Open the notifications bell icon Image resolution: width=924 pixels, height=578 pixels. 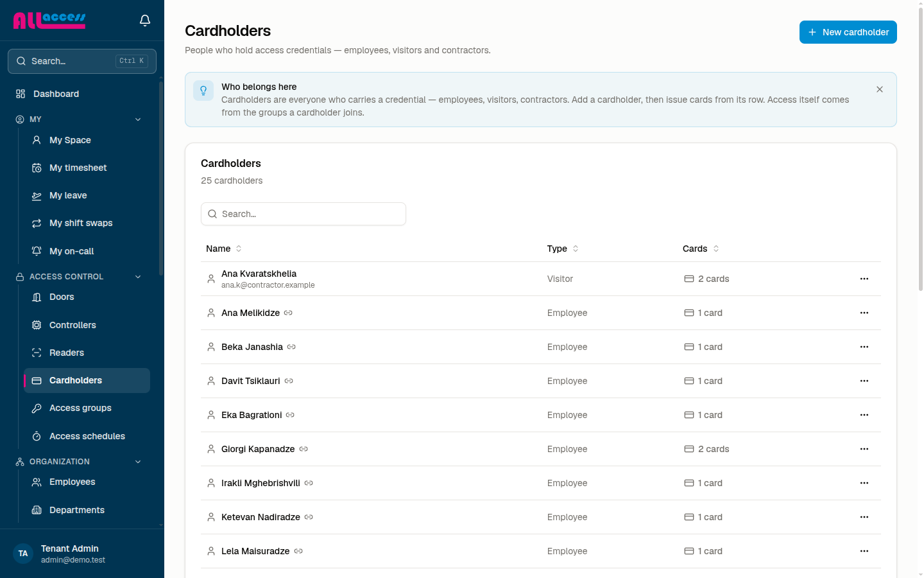point(145,21)
